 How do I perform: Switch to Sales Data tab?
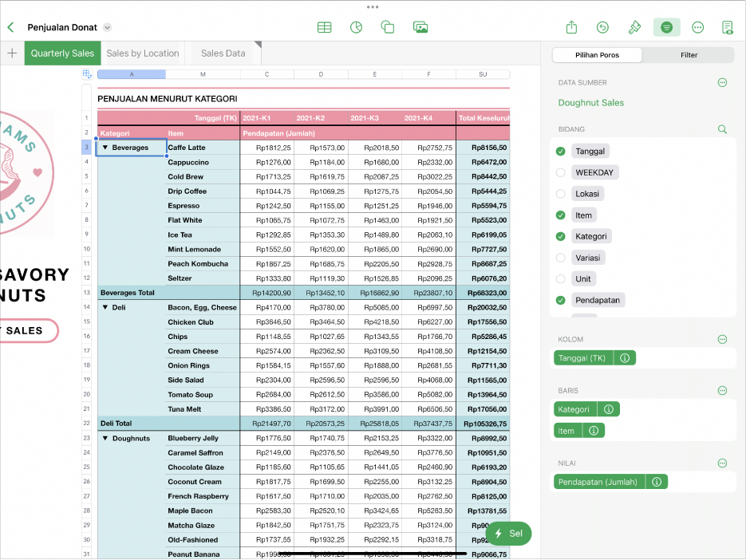[x=223, y=53]
